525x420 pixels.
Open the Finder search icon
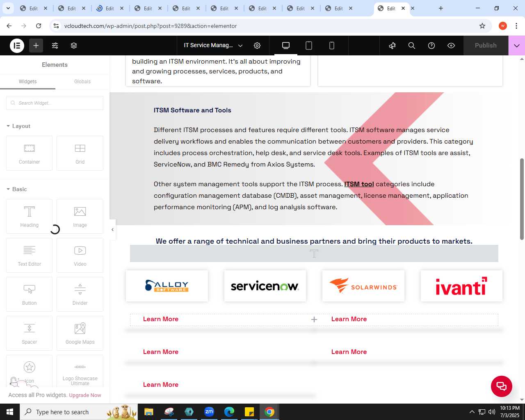pyautogui.click(x=412, y=46)
